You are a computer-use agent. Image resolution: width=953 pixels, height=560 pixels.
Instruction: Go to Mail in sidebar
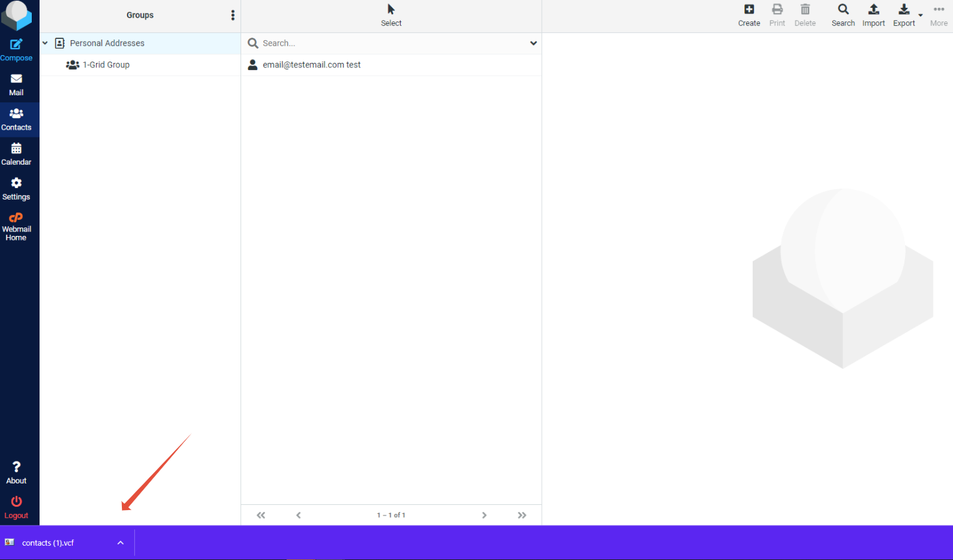click(16, 85)
